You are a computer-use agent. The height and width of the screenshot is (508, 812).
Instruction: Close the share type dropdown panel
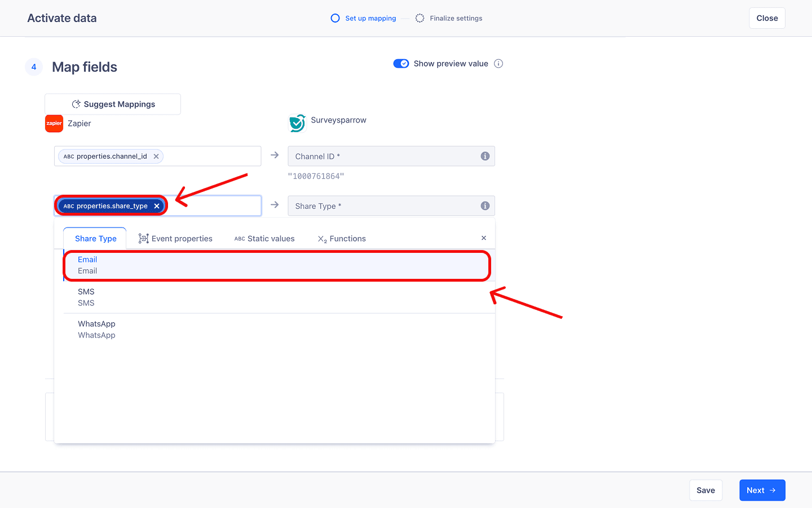pyautogui.click(x=484, y=238)
